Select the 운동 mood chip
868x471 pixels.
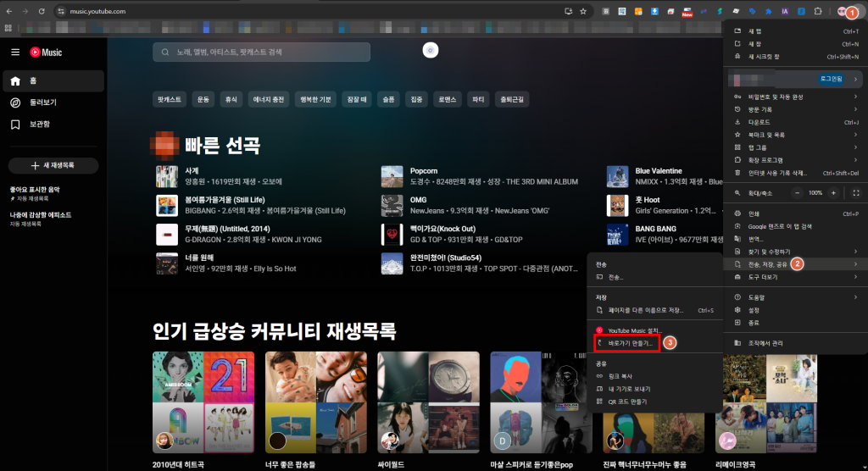203,100
